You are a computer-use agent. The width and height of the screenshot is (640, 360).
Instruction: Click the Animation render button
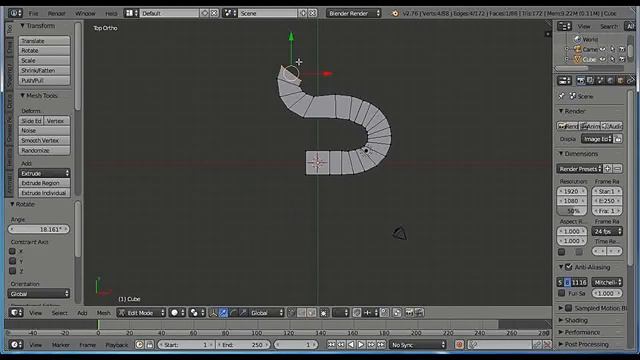coord(590,126)
